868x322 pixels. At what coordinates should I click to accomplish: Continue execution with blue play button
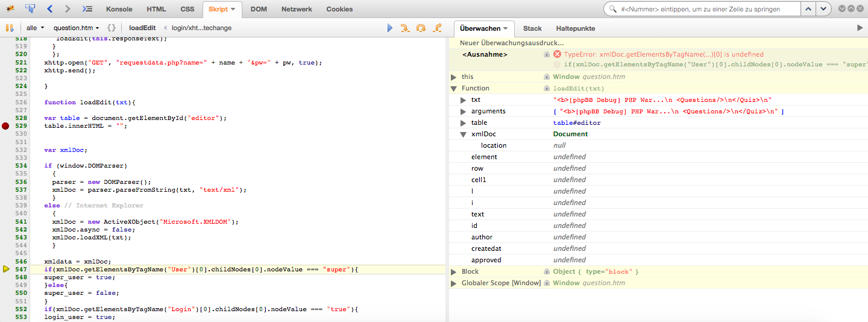click(390, 28)
